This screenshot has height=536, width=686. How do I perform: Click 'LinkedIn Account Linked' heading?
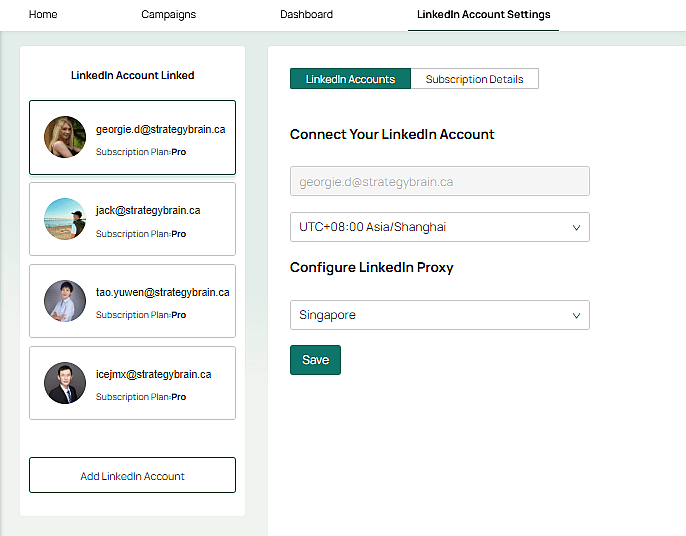[133, 75]
